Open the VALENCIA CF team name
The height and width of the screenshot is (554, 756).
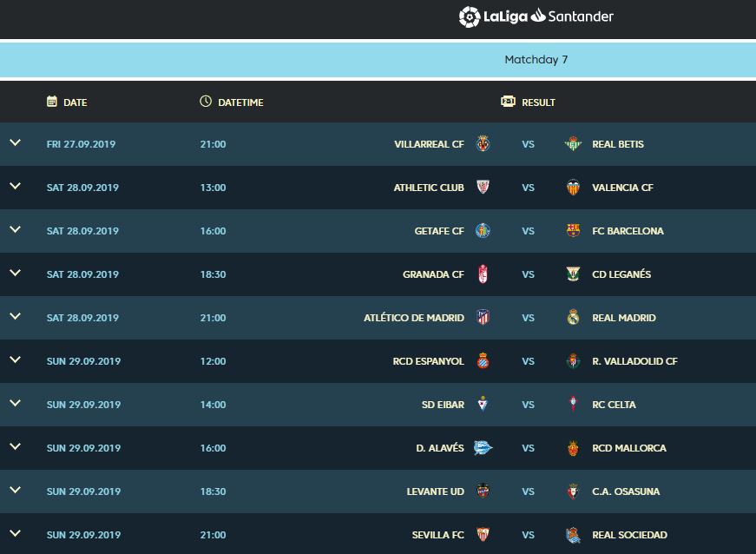(622, 188)
